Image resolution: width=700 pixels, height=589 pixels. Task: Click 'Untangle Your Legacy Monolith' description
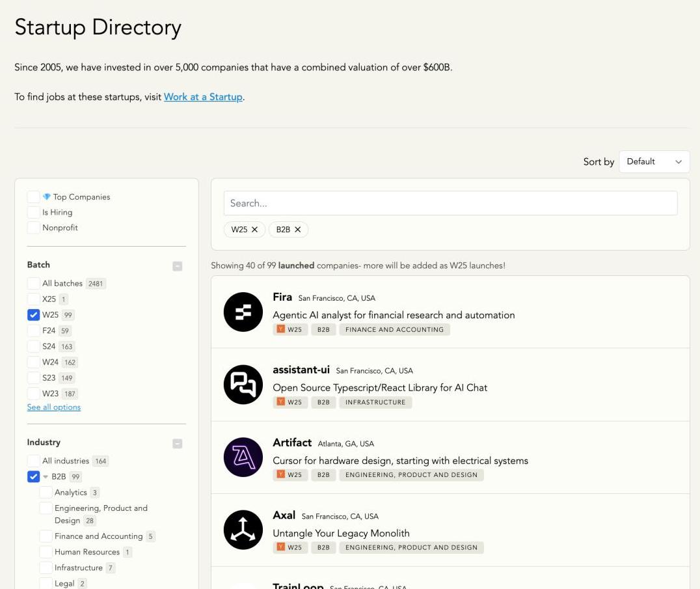click(341, 533)
